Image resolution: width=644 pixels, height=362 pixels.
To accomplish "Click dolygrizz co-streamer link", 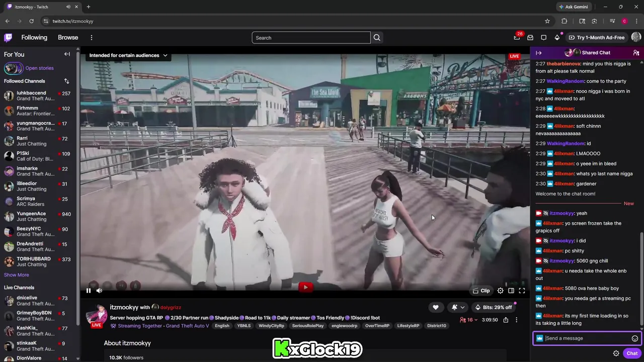I will (x=171, y=307).
